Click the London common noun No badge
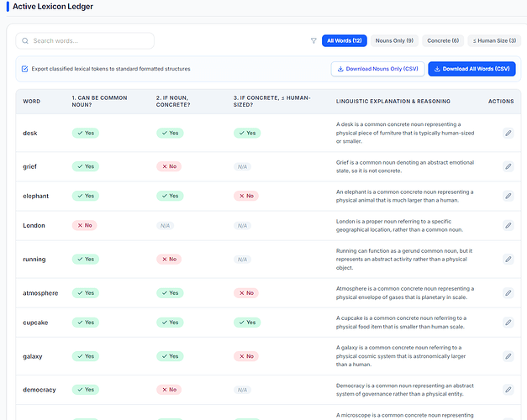Image resolution: width=527 pixels, height=420 pixels. [84, 225]
